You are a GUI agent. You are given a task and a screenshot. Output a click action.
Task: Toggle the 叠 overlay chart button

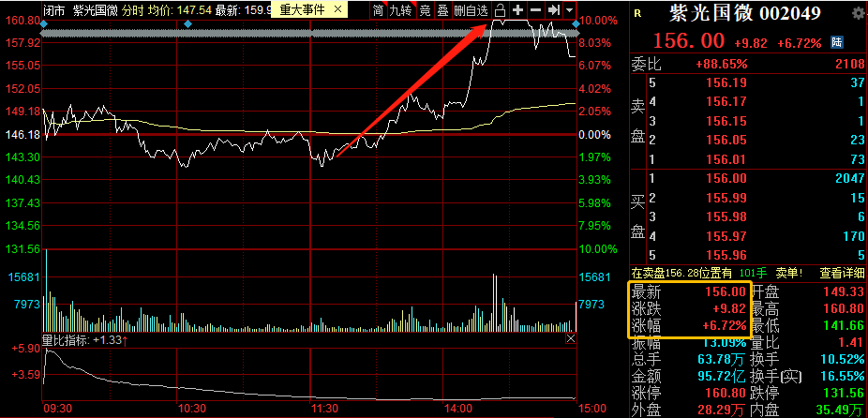(x=442, y=10)
